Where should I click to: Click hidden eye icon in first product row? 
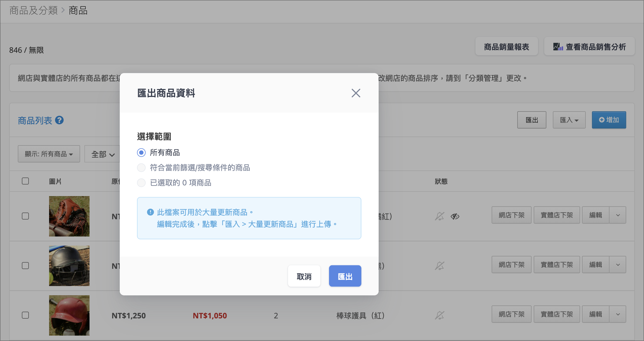coord(455,216)
